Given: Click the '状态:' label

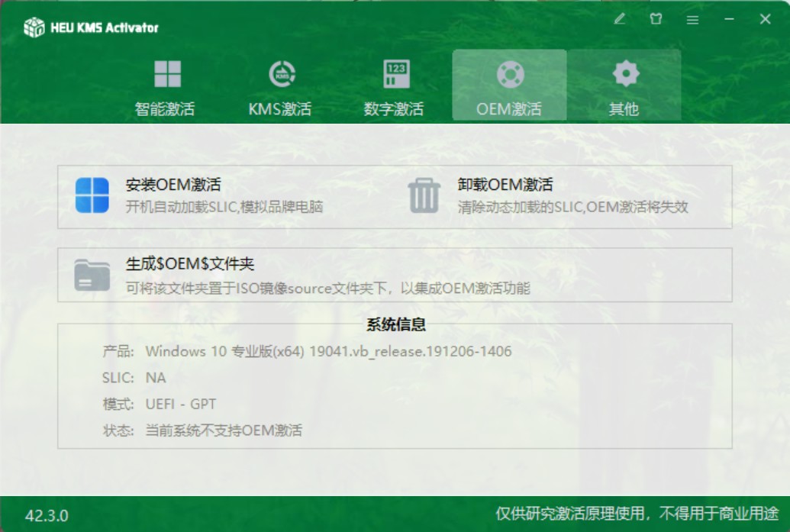Looking at the screenshot, I should point(118,430).
